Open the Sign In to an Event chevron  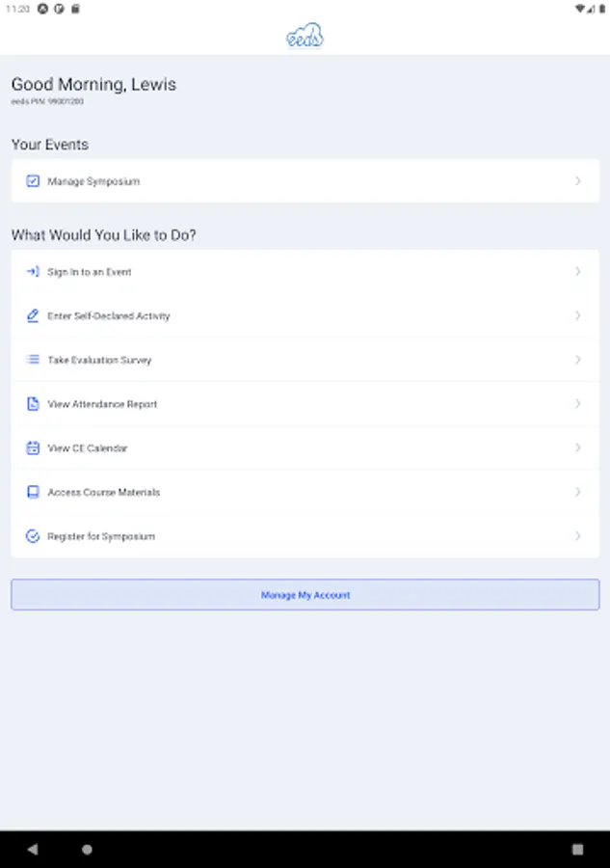pyautogui.click(x=577, y=272)
